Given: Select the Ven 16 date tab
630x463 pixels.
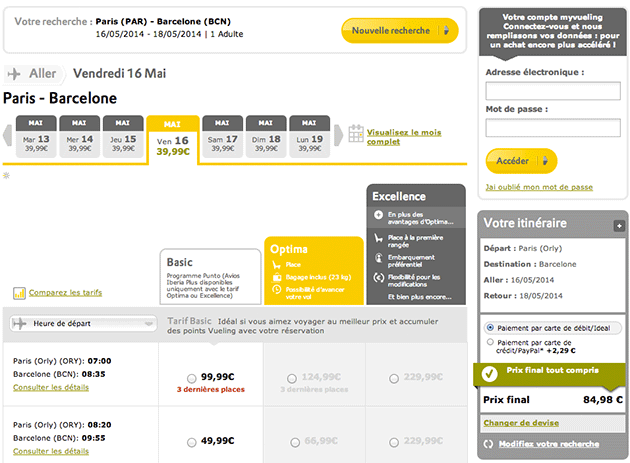Looking at the screenshot, I should [x=173, y=139].
